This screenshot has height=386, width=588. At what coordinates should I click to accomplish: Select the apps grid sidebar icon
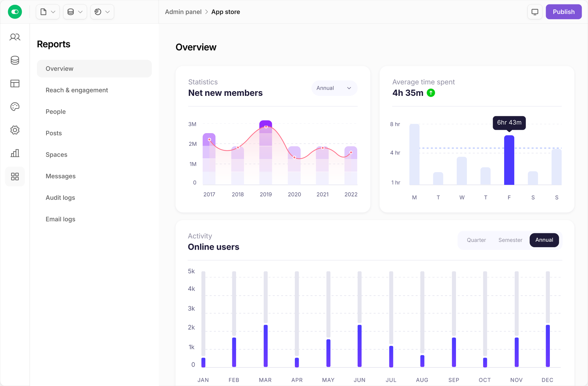[15, 176]
